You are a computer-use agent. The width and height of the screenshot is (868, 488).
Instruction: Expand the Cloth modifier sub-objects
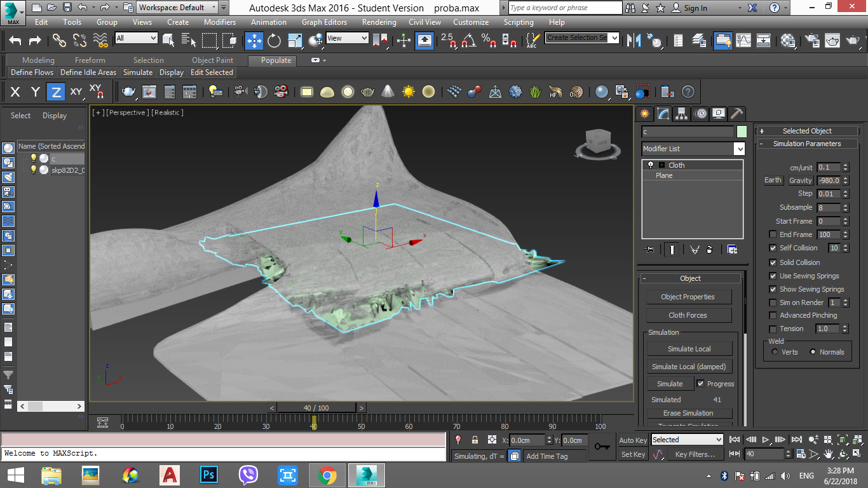coord(661,165)
